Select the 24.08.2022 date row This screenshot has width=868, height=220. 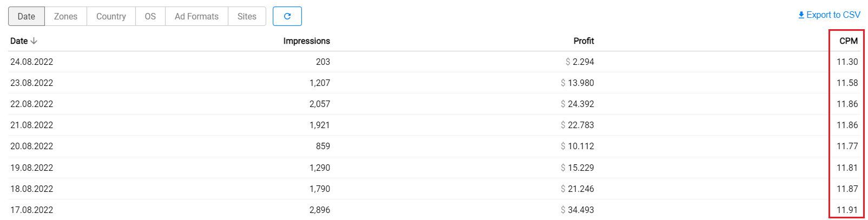[x=31, y=62]
